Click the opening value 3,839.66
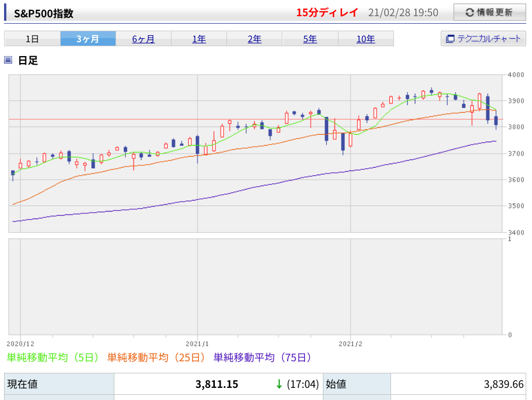 tap(504, 384)
